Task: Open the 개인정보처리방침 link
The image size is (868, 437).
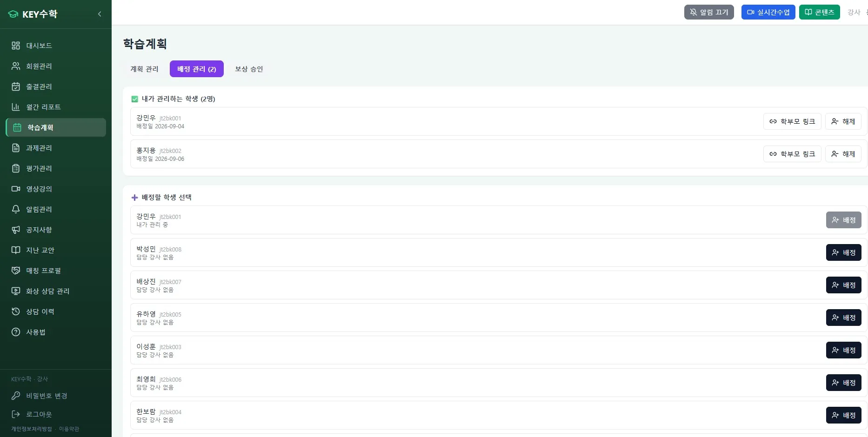Action: (x=32, y=429)
